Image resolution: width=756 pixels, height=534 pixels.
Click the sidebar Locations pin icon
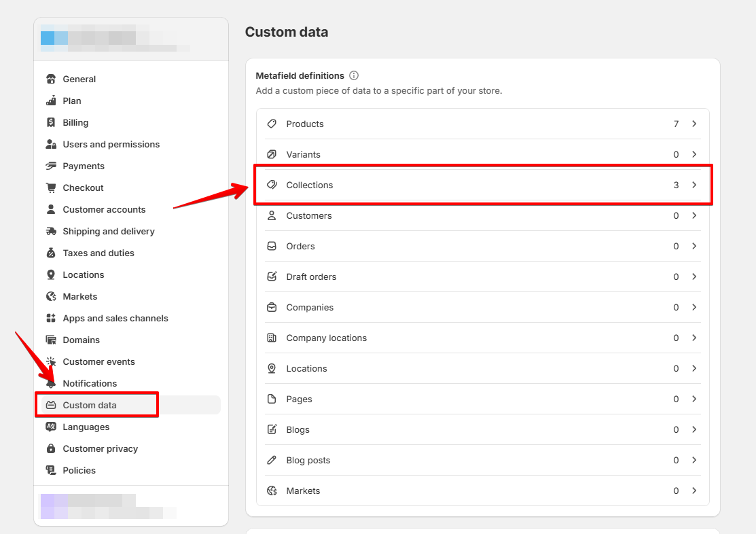(51, 274)
